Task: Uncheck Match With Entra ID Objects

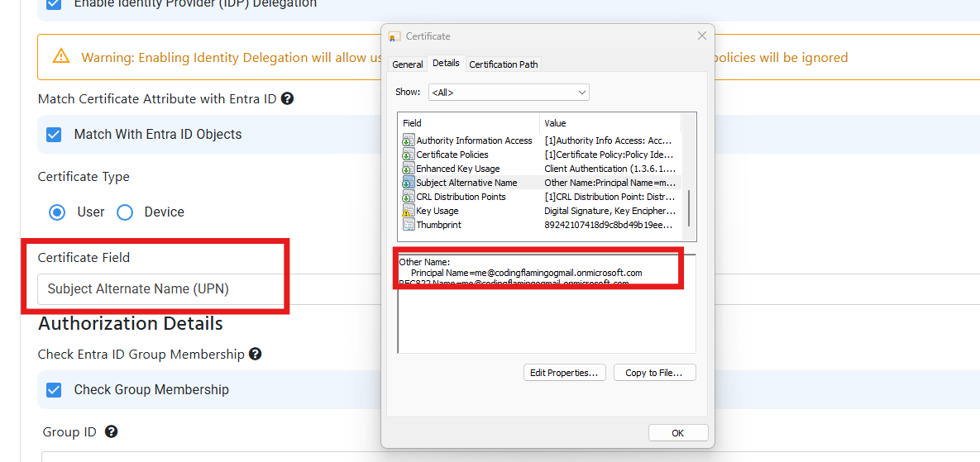Action: (54, 134)
